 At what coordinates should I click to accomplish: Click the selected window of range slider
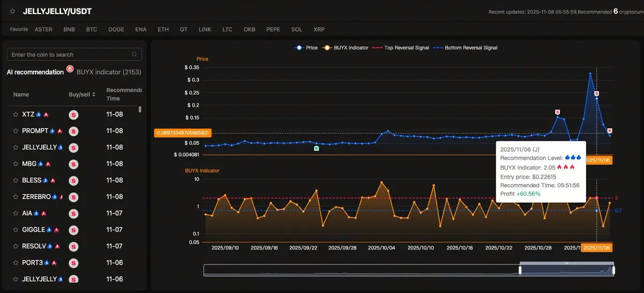pyautogui.click(x=567, y=270)
